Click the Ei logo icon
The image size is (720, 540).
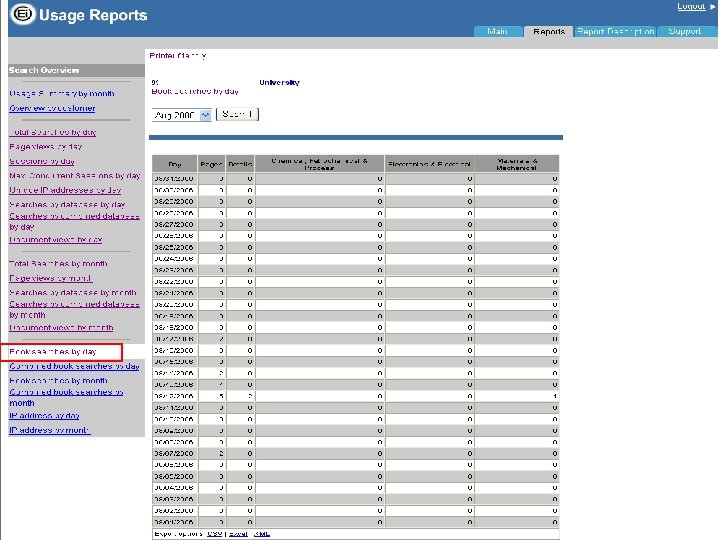point(21,14)
